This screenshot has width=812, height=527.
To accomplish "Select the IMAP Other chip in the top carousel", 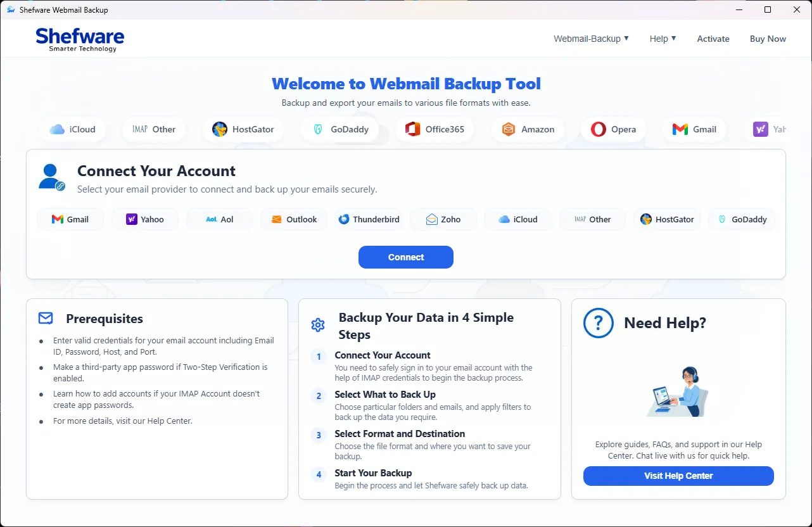I will (154, 129).
